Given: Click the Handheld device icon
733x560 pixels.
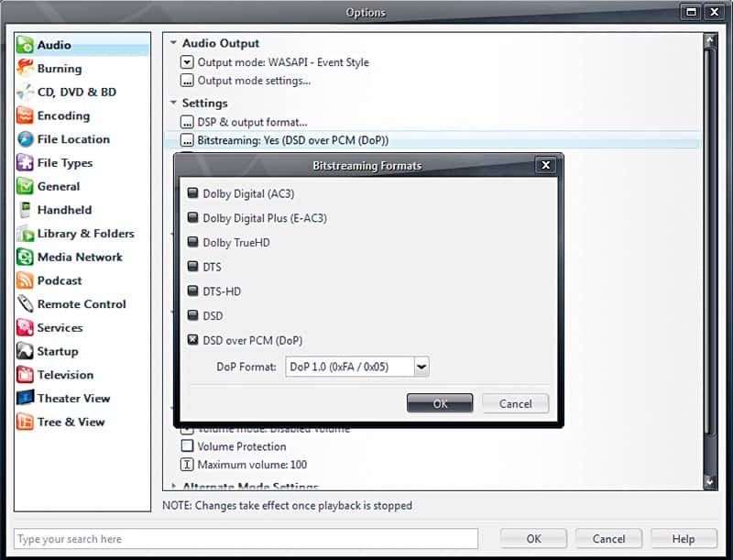Looking at the screenshot, I should click(x=26, y=210).
